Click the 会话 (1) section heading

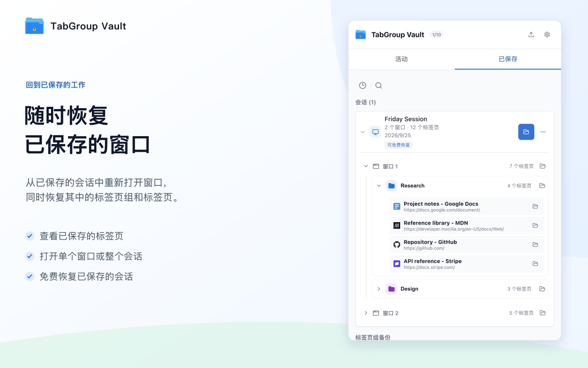pos(366,102)
